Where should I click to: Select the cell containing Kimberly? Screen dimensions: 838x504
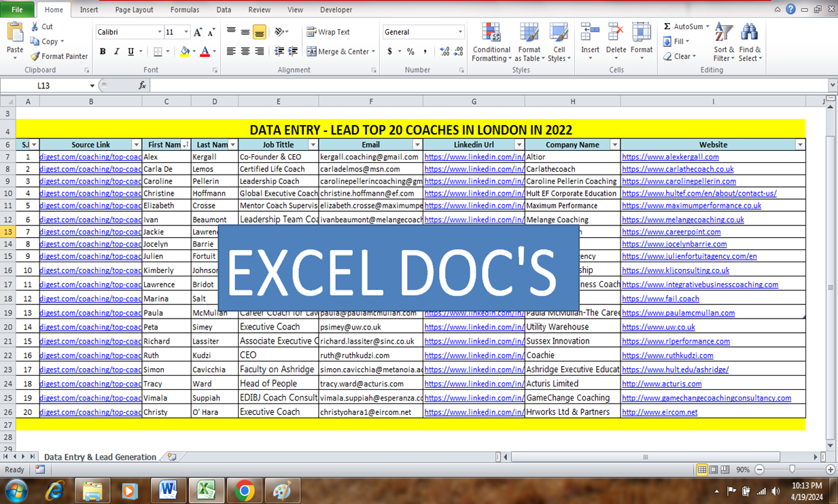(x=167, y=270)
